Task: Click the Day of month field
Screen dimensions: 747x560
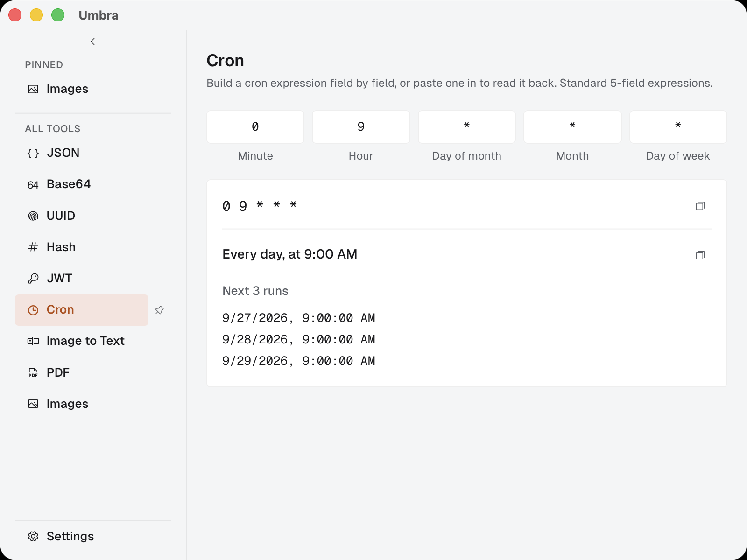Action: pos(467,127)
